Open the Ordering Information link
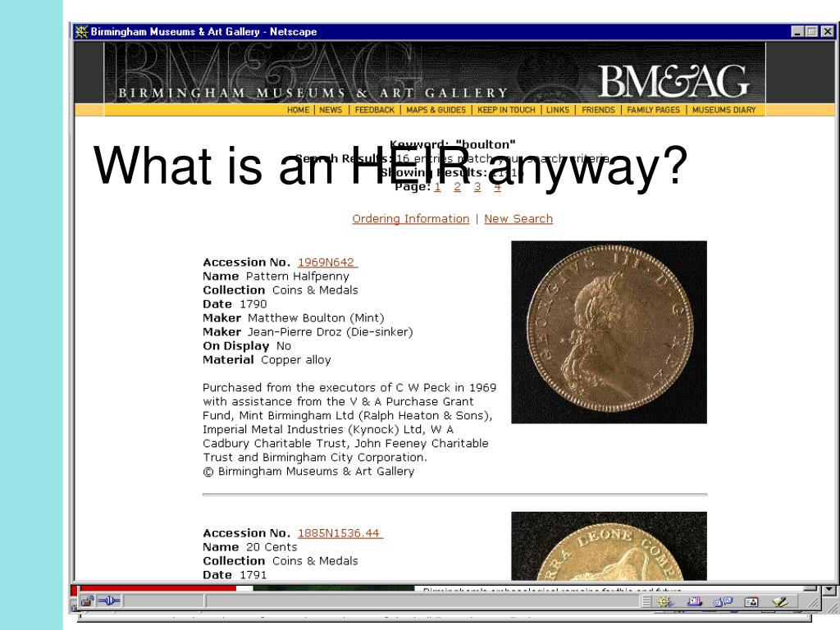The height and width of the screenshot is (630, 840). pos(410,218)
